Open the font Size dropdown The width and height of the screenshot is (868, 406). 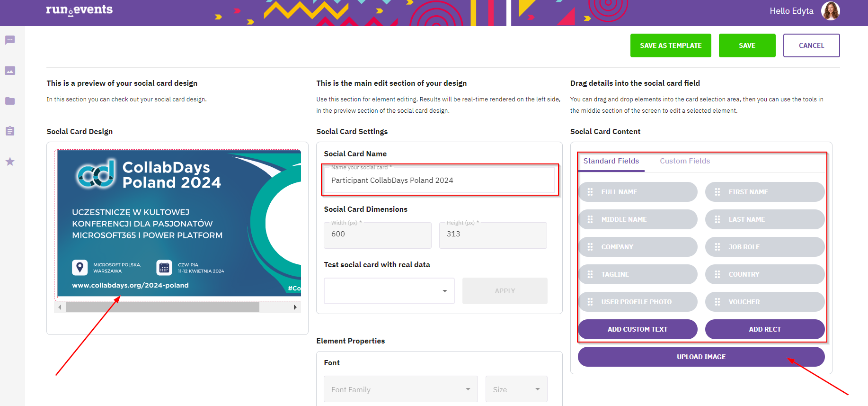[516, 389]
